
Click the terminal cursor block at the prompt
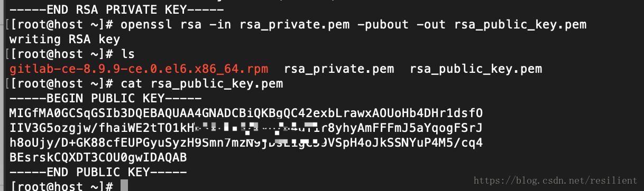point(124,185)
